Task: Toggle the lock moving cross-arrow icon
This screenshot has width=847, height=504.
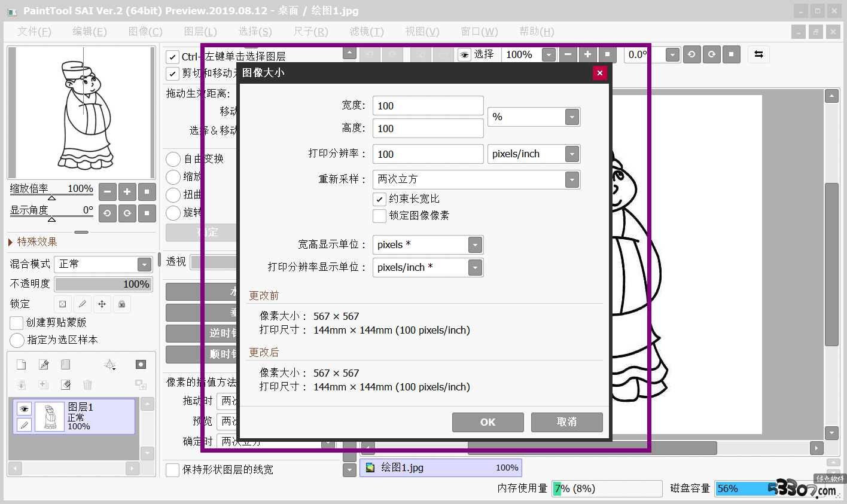Action: point(102,304)
